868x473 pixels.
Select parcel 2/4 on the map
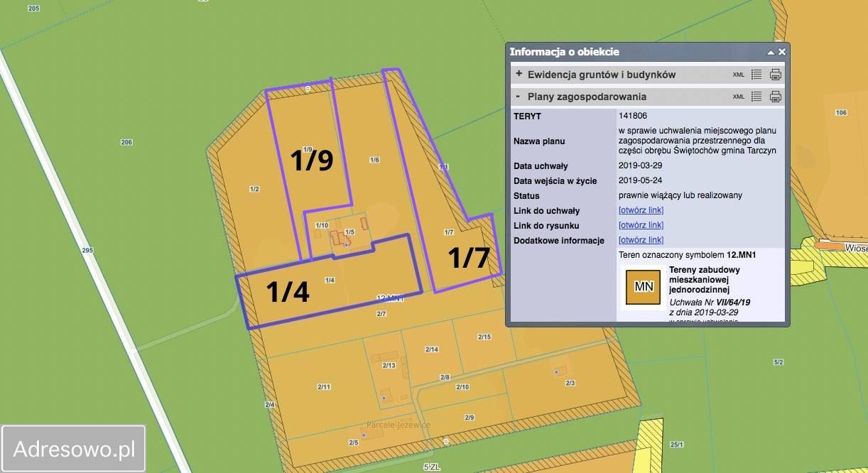270,404
